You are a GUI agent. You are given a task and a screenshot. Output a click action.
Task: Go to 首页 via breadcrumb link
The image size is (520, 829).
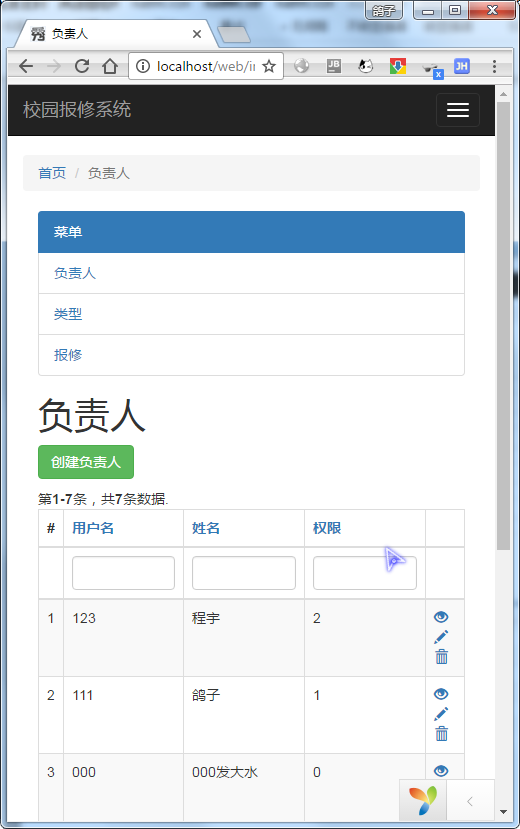coord(52,173)
